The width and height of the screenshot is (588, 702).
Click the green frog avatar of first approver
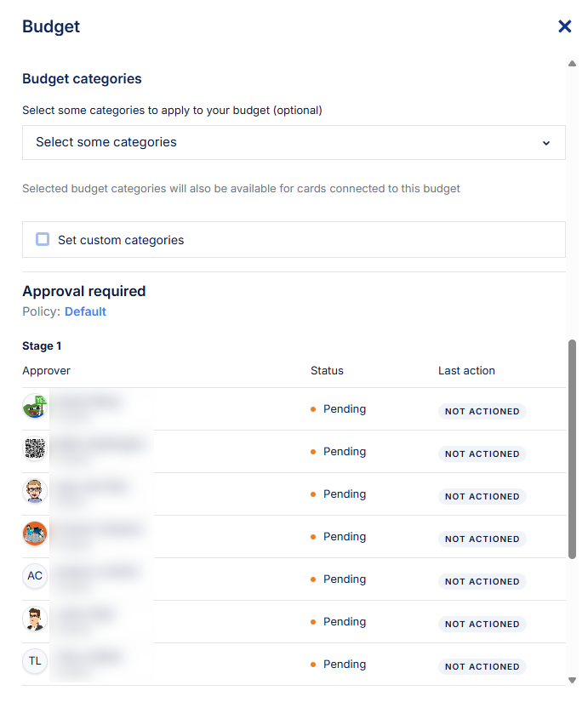(35, 407)
